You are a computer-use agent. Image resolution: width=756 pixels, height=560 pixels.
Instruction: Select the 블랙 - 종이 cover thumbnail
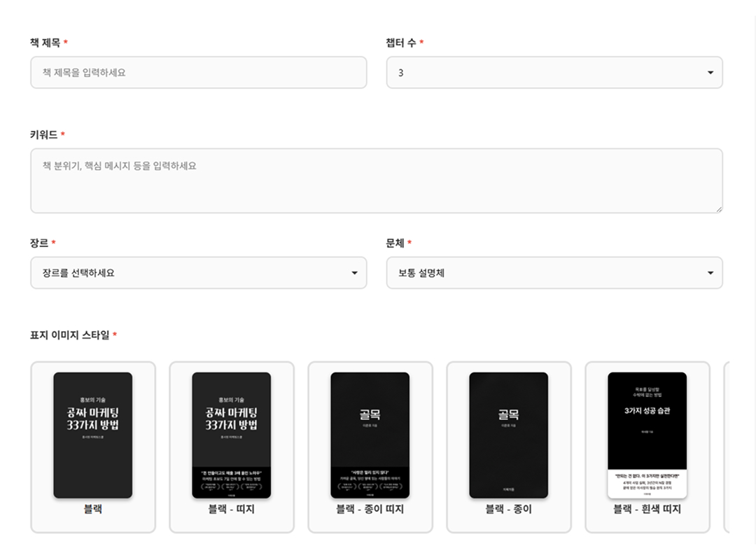(x=509, y=435)
